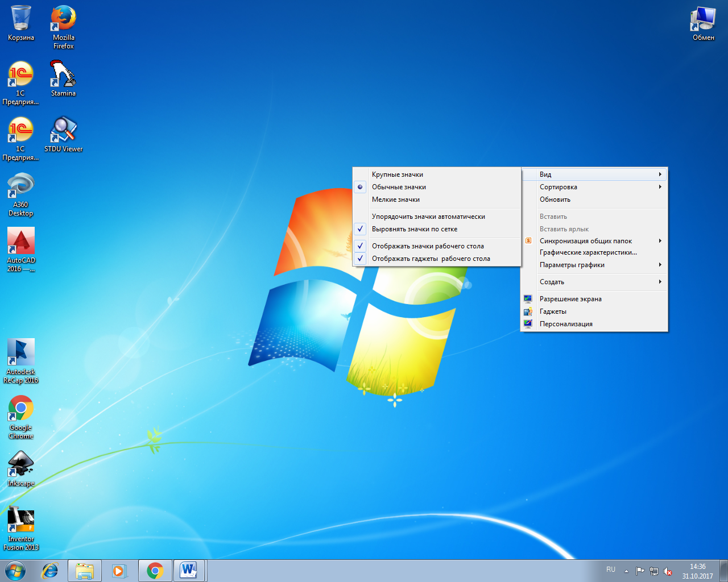This screenshot has height=582, width=728.
Task: Click Вставить in the context menu
Action: (x=594, y=217)
